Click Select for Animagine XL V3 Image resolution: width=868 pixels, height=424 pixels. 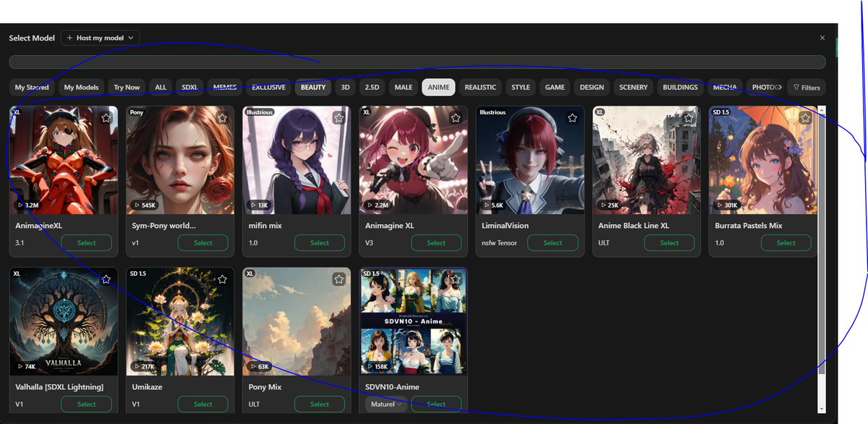click(436, 243)
